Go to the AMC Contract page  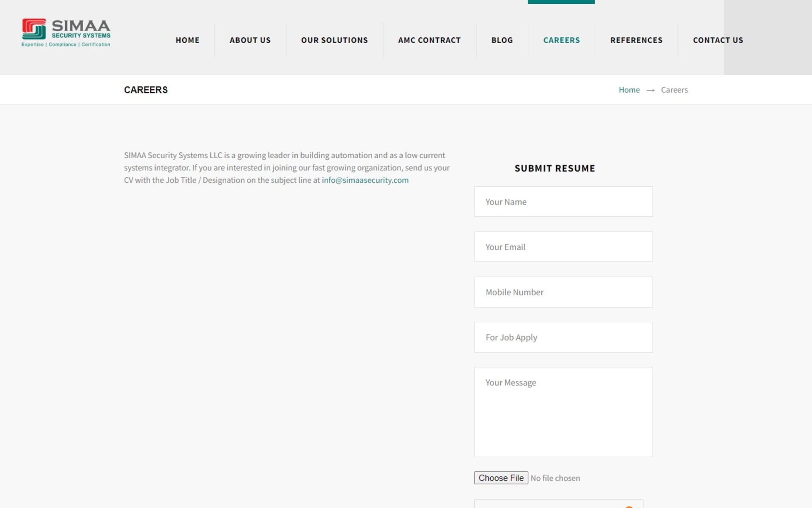tap(429, 40)
